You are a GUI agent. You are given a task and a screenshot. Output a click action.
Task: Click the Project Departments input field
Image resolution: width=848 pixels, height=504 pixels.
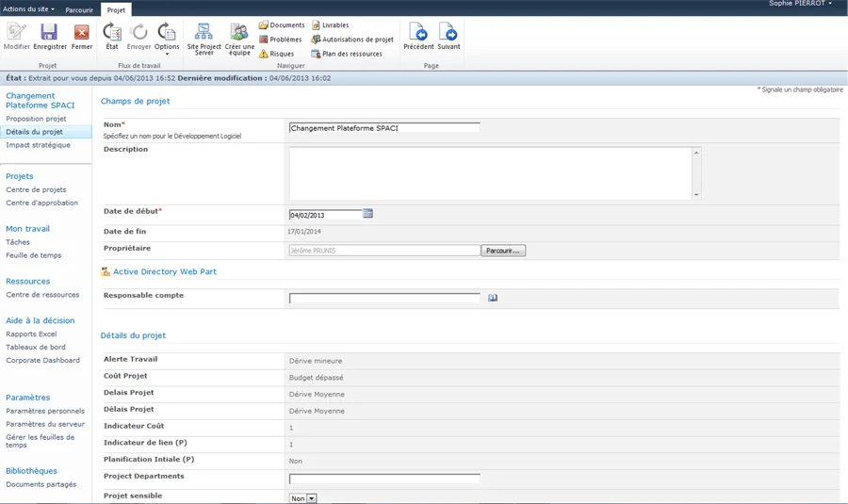(384, 479)
